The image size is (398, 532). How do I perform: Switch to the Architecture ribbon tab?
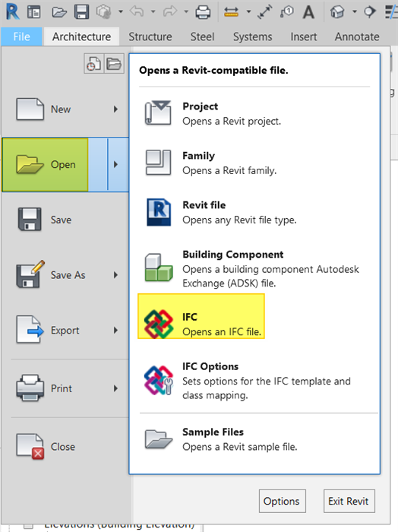81,36
